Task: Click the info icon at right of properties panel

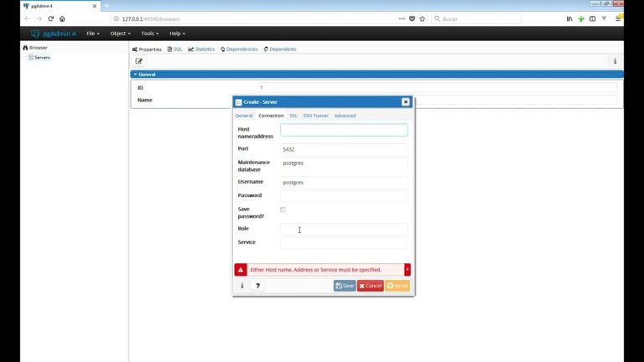Action: pyautogui.click(x=615, y=61)
